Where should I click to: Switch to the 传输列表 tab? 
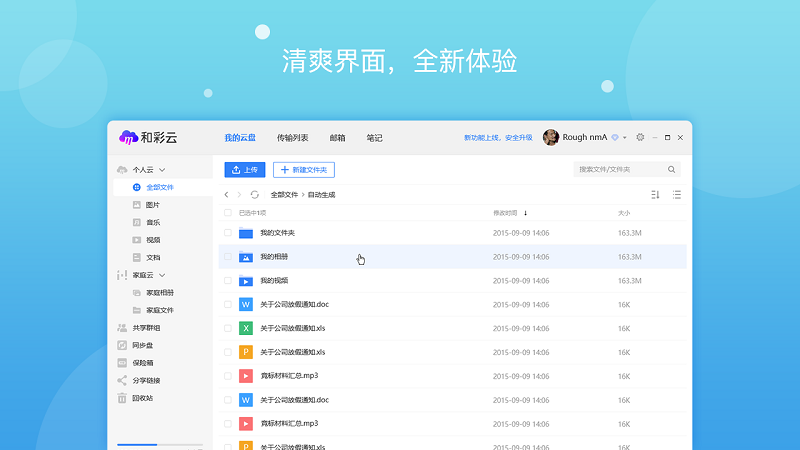[x=292, y=138]
